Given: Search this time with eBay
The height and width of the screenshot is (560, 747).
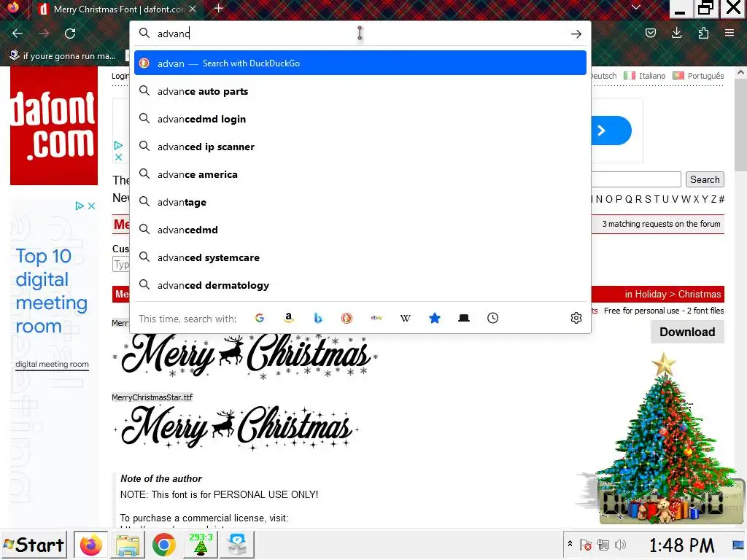Looking at the screenshot, I should (376, 318).
